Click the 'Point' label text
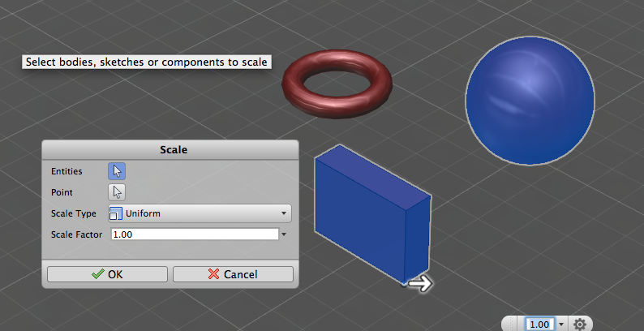 click(x=62, y=192)
